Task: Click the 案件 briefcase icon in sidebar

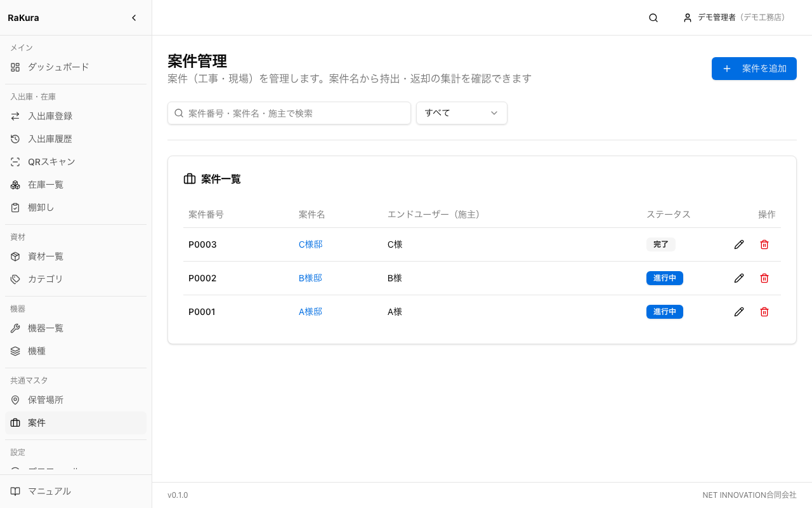Action: (x=15, y=423)
